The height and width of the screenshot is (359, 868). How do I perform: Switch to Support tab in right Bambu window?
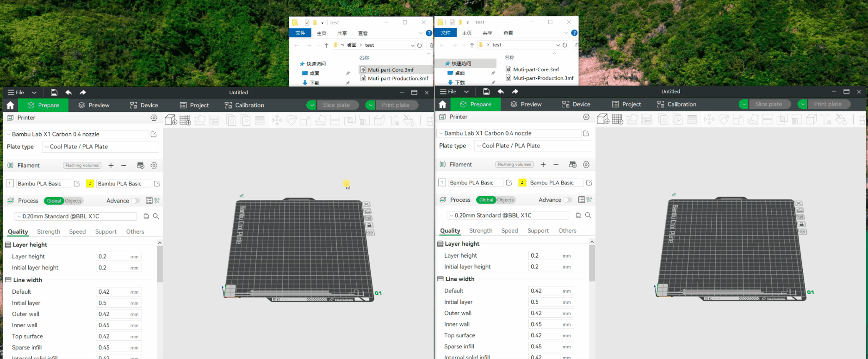pyautogui.click(x=538, y=231)
